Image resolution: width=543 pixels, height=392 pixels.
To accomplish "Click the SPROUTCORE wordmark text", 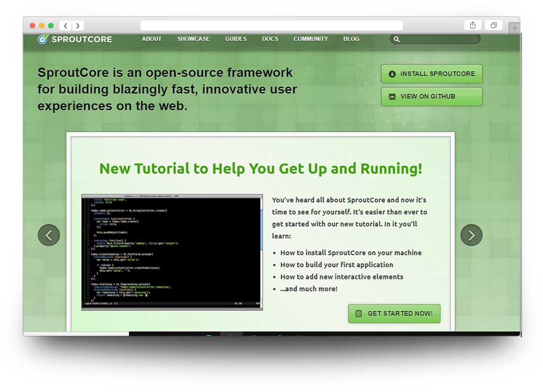I will click(82, 39).
